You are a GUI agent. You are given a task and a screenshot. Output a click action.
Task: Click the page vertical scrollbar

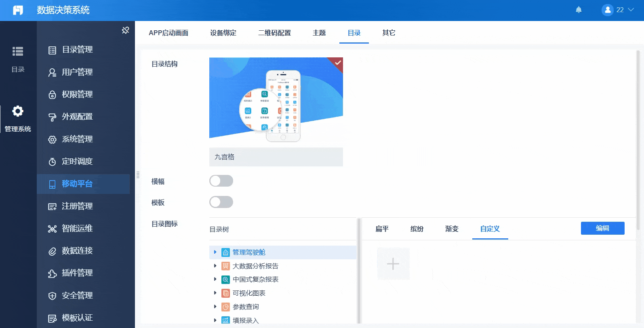coord(638,140)
